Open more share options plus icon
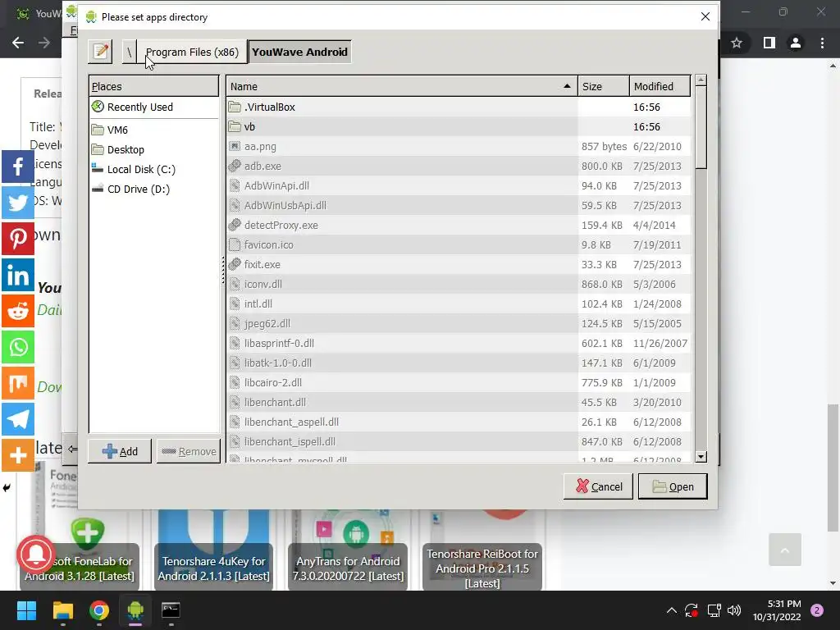Screen dimensions: 840x630 [x=18, y=454]
